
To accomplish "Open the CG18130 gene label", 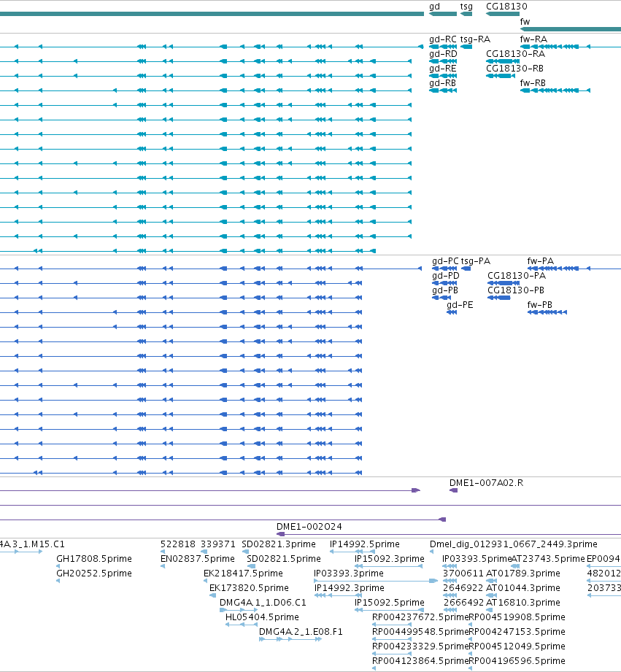I will pyautogui.click(x=506, y=7).
